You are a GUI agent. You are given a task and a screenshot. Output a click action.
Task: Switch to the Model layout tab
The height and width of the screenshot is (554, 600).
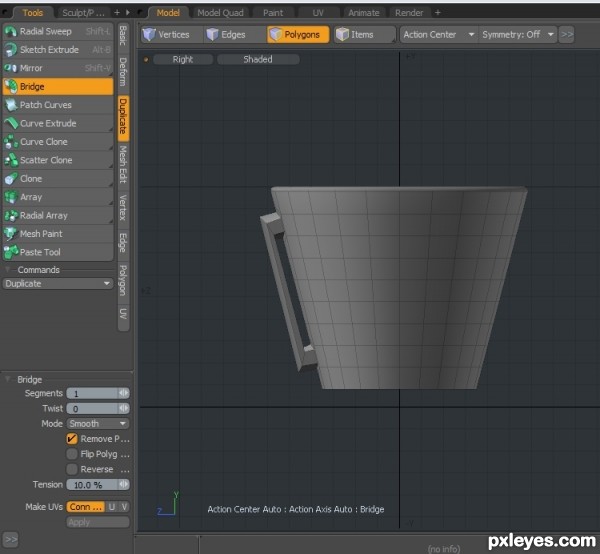tap(168, 13)
